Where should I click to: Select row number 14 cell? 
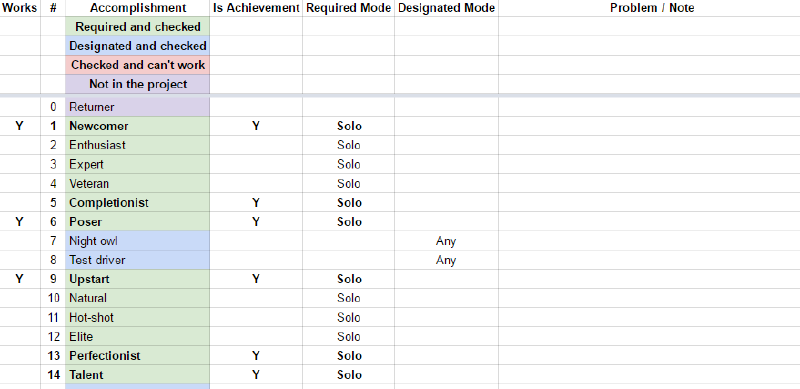pos(53,375)
